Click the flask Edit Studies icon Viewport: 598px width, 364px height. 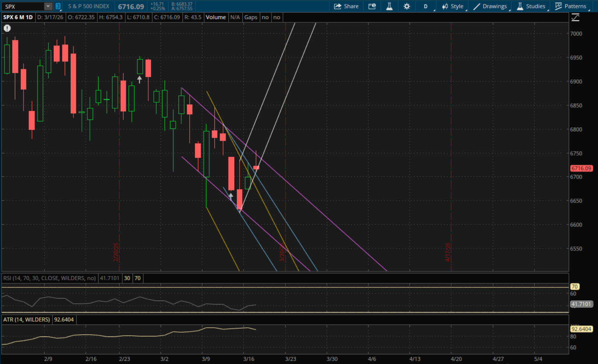pos(389,6)
